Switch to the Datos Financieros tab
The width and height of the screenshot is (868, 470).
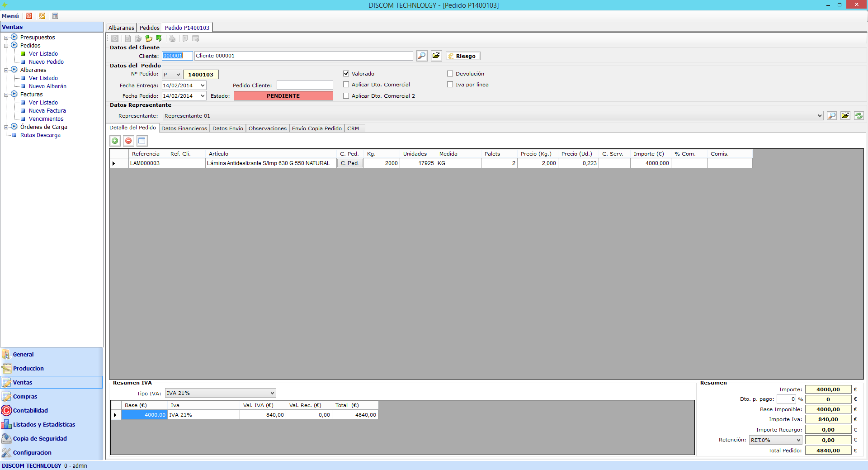click(184, 128)
